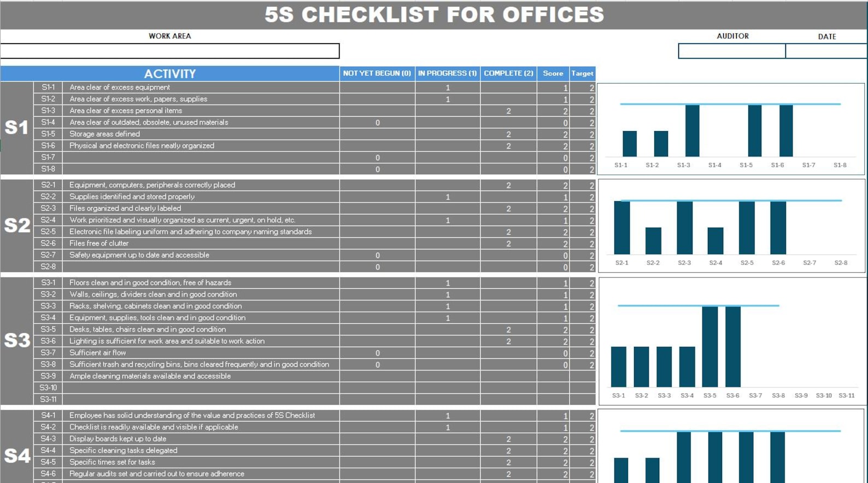Select the S2-8 row ID cell

[48, 267]
